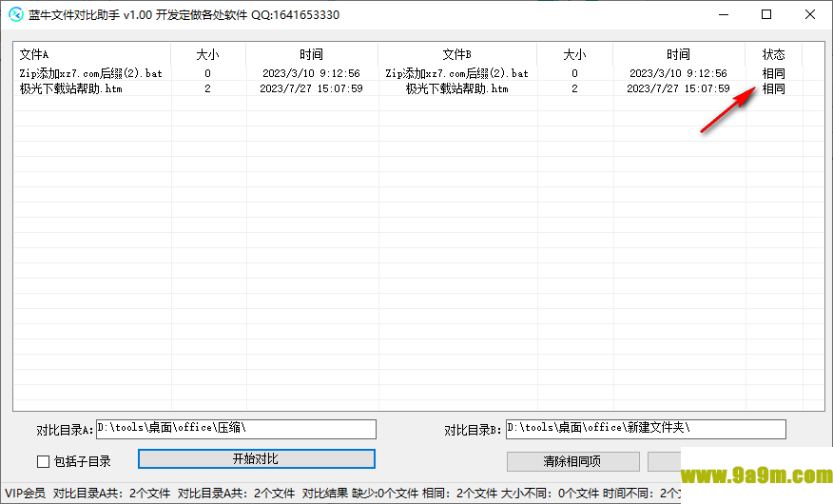
Task: Click status bar text 缺少:0个文件
Action: point(384,494)
